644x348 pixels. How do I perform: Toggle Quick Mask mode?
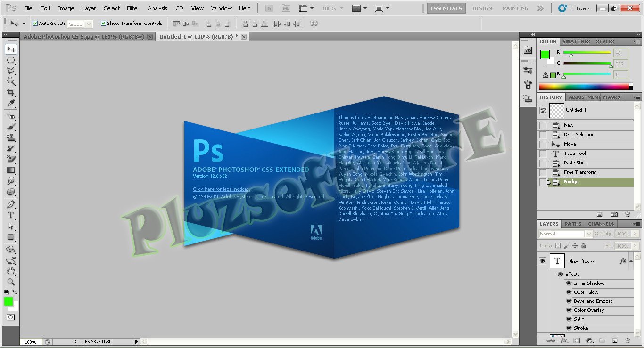click(10, 317)
